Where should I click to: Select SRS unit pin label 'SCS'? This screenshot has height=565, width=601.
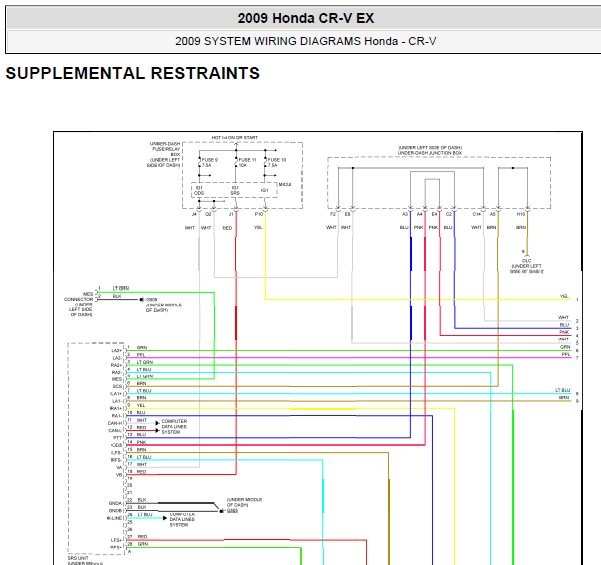point(117,386)
